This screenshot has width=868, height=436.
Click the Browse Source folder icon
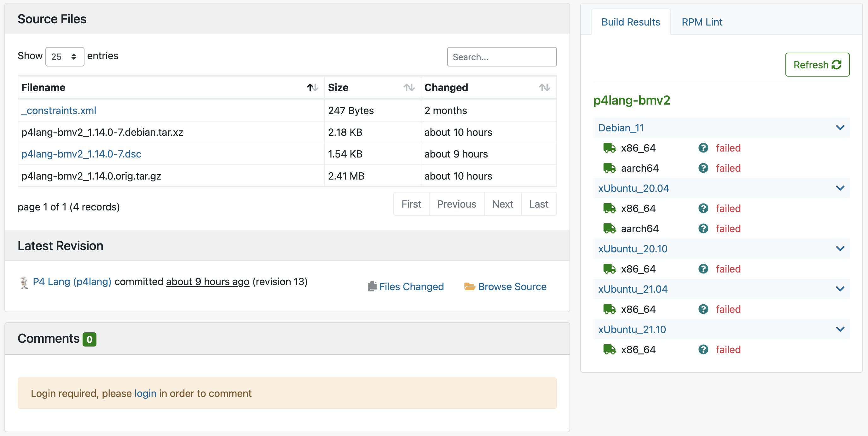coord(469,286)
